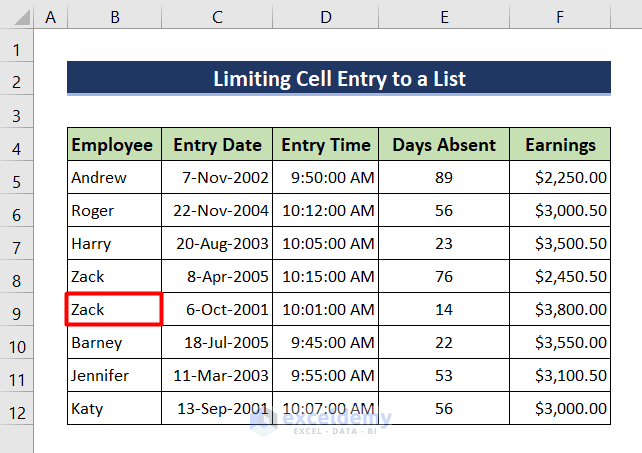Click the Days Absent header cell
Screen dimensions: 642x453
(x=444, y=145)
